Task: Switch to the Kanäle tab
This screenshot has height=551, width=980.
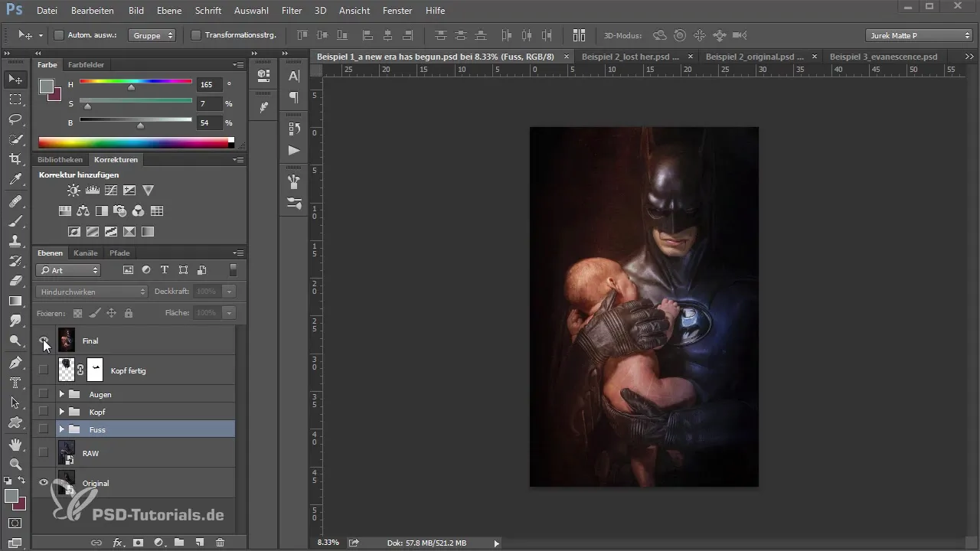Action: pyautogui.click(x=86, y=253)
